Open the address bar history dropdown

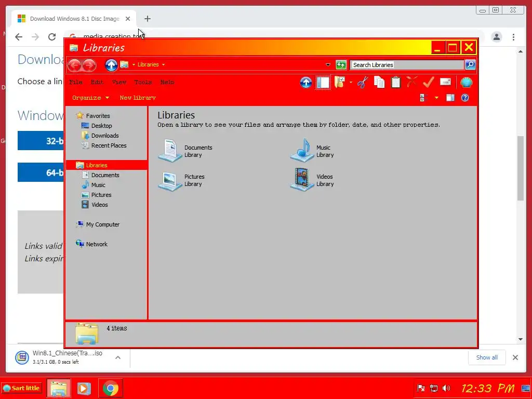click(x=328, y=64)
